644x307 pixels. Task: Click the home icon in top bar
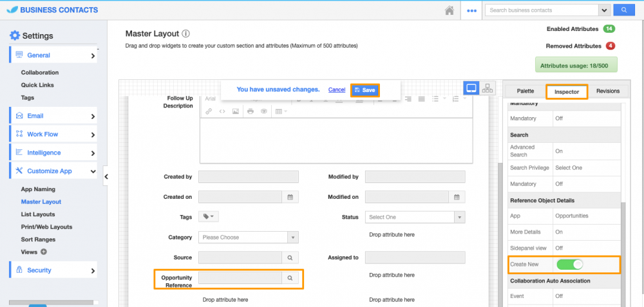pos(450,10)
